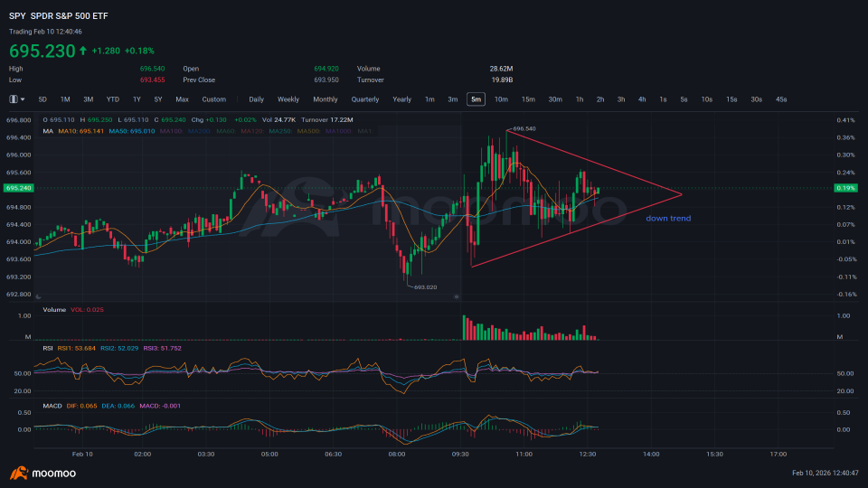Select the 5m interval tab
868x488 pixels.
(476, 99)
